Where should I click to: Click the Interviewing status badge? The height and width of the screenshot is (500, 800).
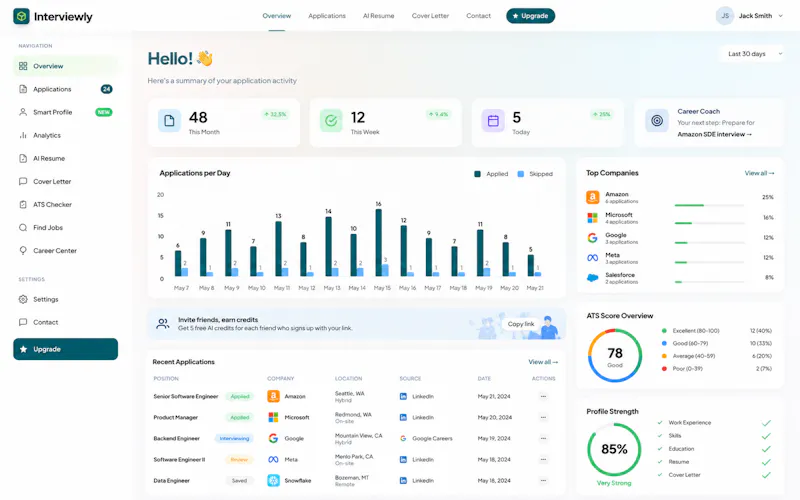point(234,439)
